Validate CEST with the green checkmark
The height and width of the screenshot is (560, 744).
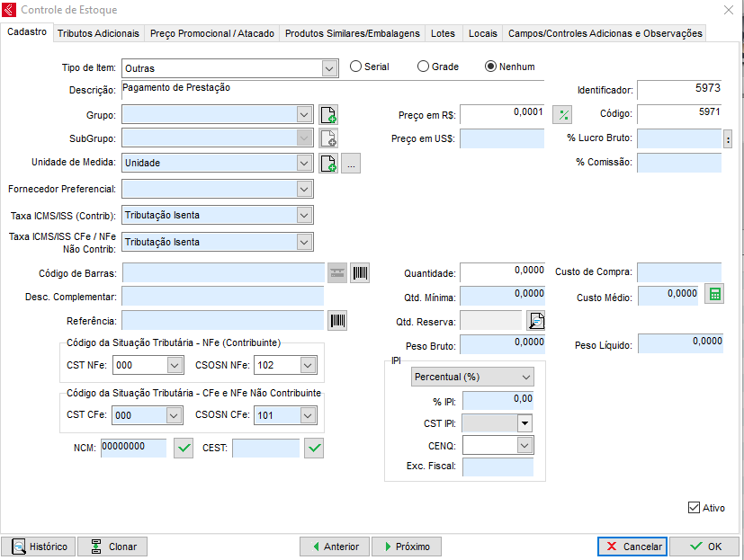point(313,448)
